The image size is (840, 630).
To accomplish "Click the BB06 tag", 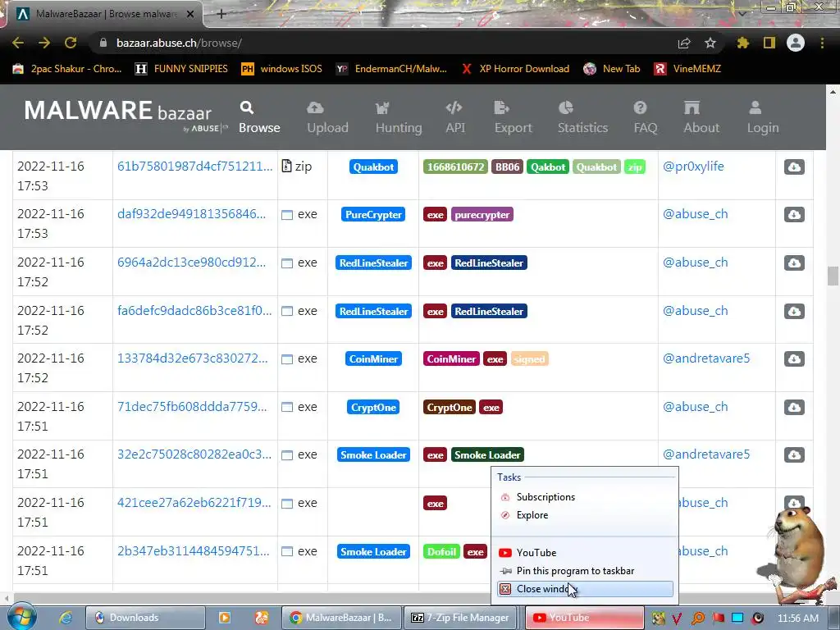I will 507,167.
